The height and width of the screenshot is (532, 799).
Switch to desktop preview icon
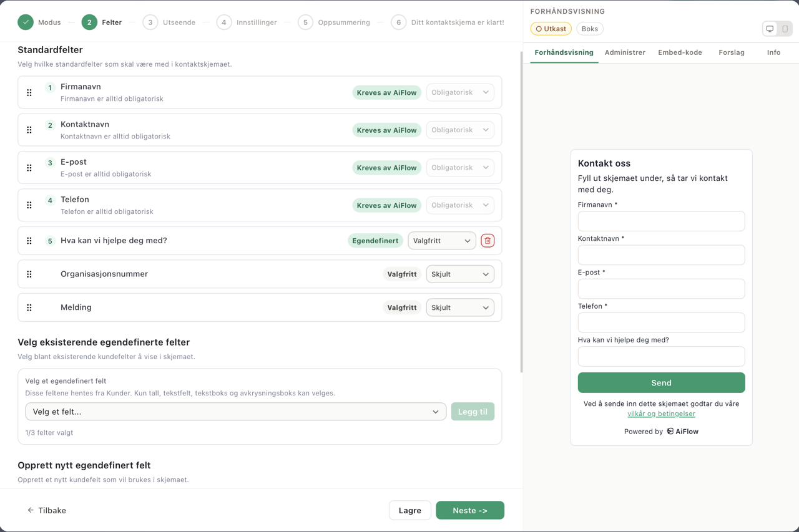click(770, 29)
